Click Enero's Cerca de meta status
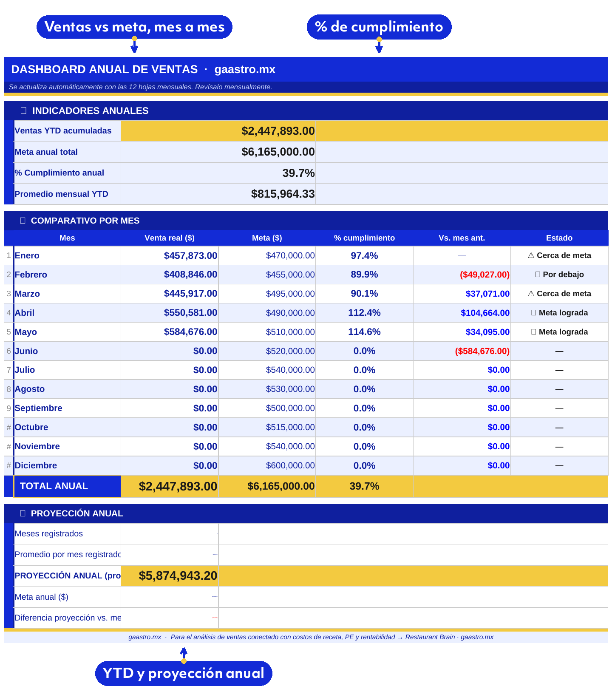 (x=559, y=255)
